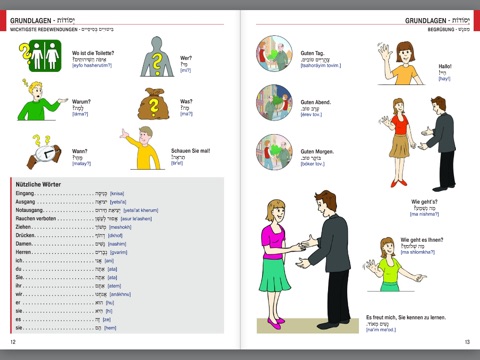Click the word 'Wer?'

coord(186,58)
